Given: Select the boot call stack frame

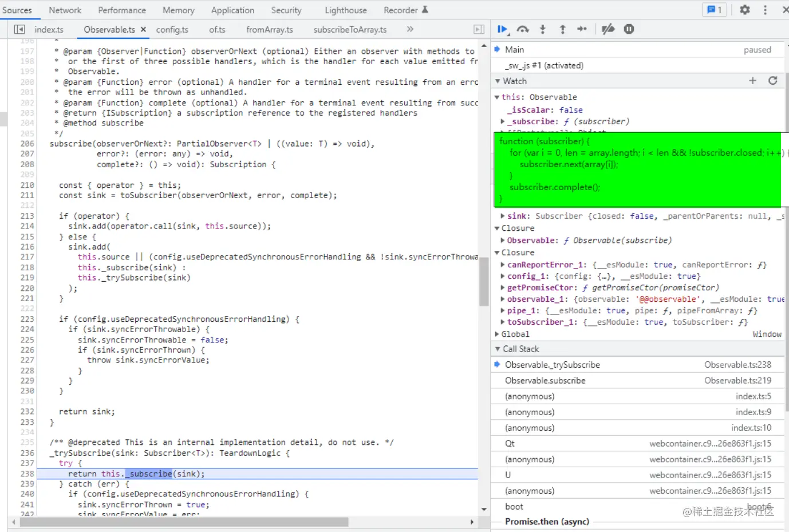Looking at the screenshot, I should pyautogui.click(x=637, y=507).
